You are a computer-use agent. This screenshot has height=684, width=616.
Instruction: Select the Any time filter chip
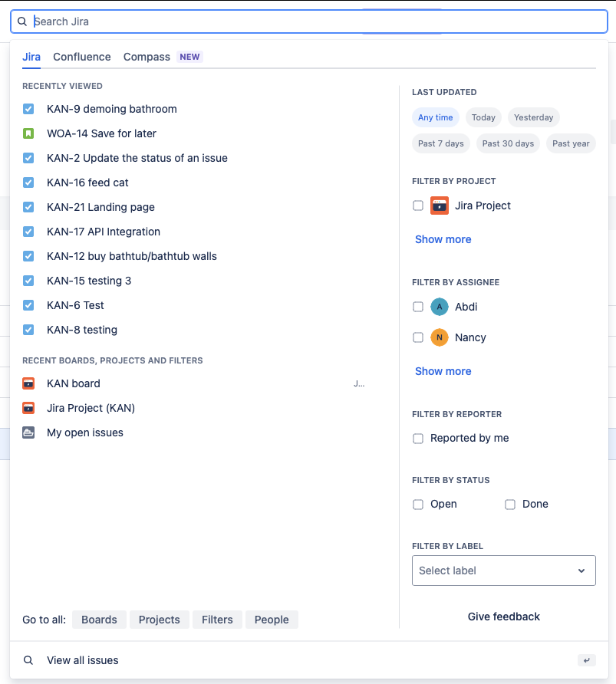pos(436,117)
